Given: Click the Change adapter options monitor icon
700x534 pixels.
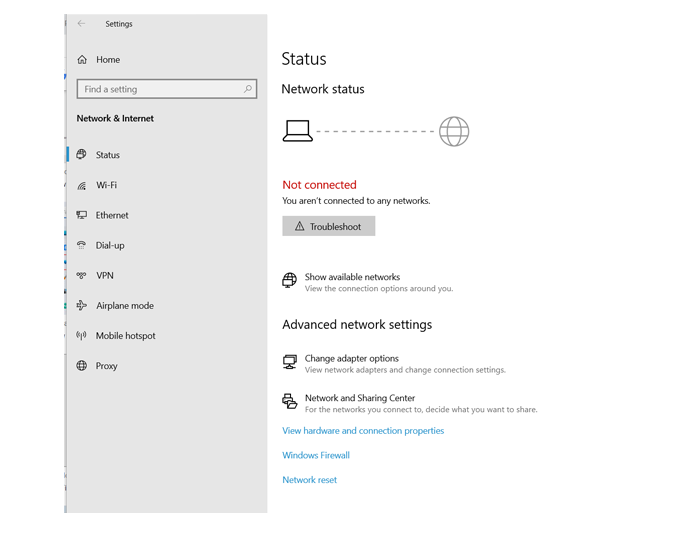Looking at the screenshot, I should click(290, 362).
